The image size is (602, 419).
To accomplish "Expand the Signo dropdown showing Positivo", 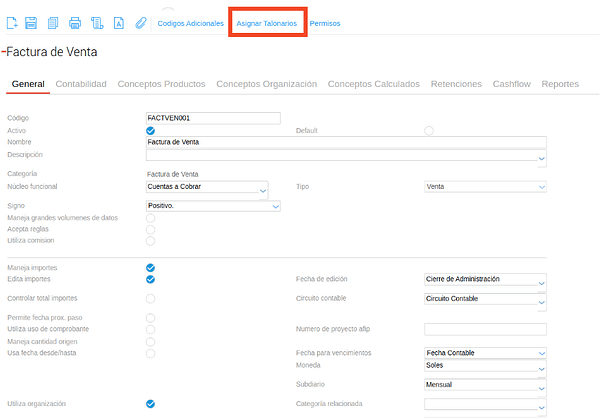I will click(x=213, y=206).
